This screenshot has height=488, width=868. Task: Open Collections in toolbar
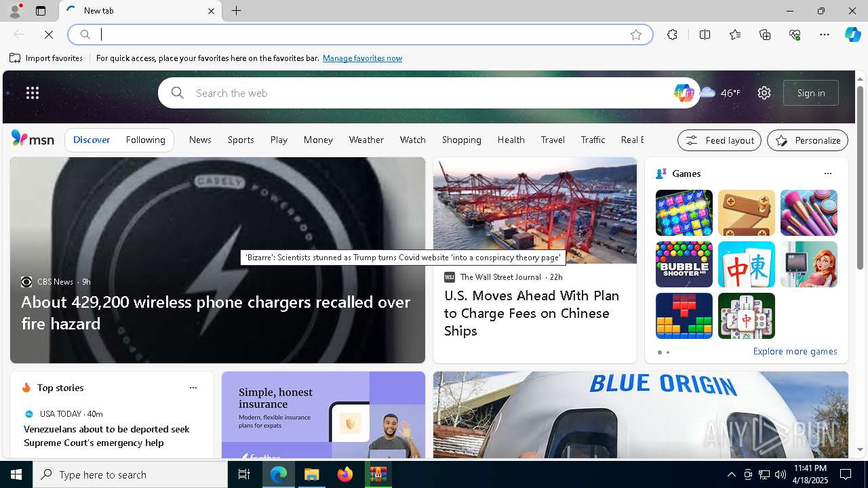pos(765,35)
